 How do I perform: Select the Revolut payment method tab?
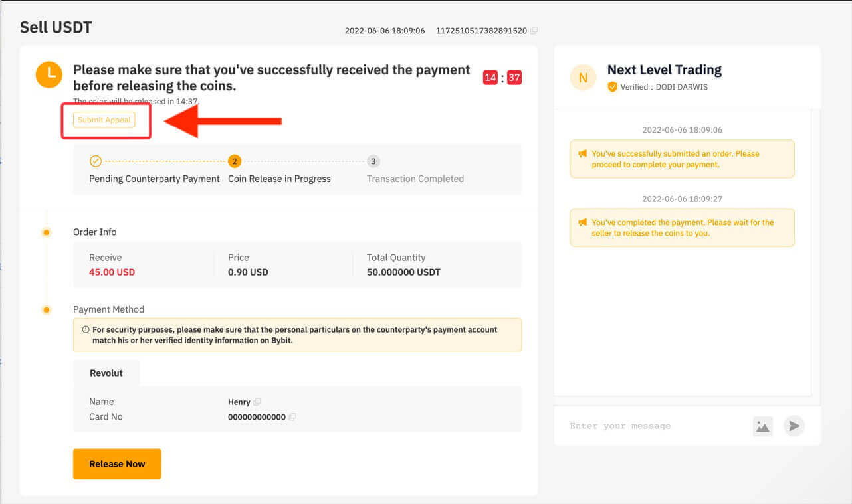click(106, 373)
